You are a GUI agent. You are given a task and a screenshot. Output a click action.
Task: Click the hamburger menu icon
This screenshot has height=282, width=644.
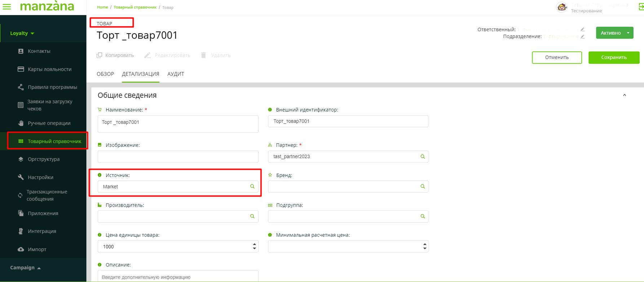7,7
